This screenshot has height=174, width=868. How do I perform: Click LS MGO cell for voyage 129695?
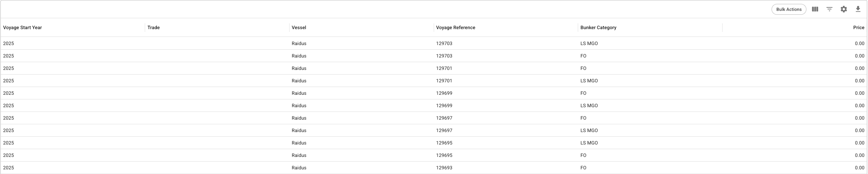click(x=589, y=143)
